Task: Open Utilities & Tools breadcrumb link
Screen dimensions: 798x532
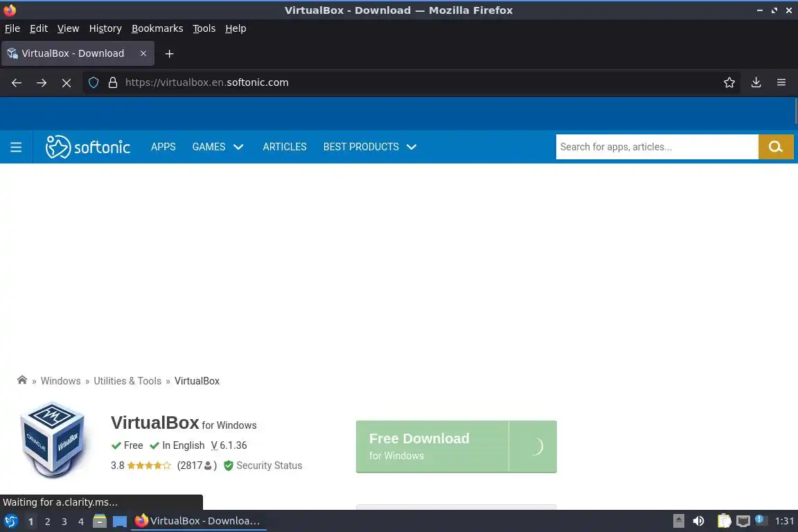Action: pyautogui.click(x=127, y=381)
